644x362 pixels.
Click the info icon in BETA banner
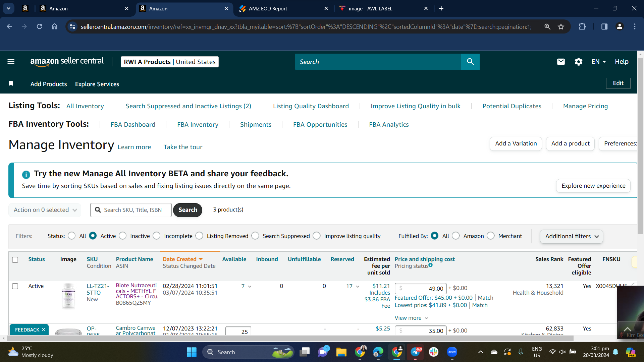tap(26, 174)
